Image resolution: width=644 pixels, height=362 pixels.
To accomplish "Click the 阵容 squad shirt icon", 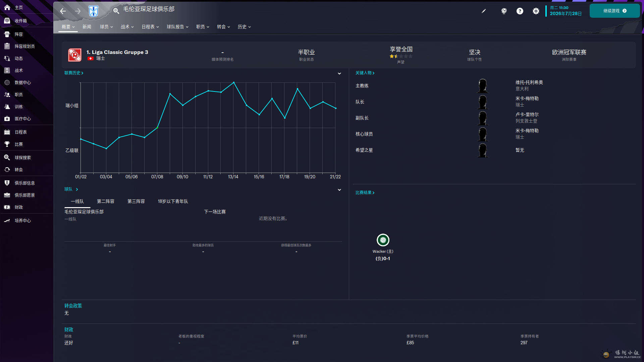I will point(7,34).
